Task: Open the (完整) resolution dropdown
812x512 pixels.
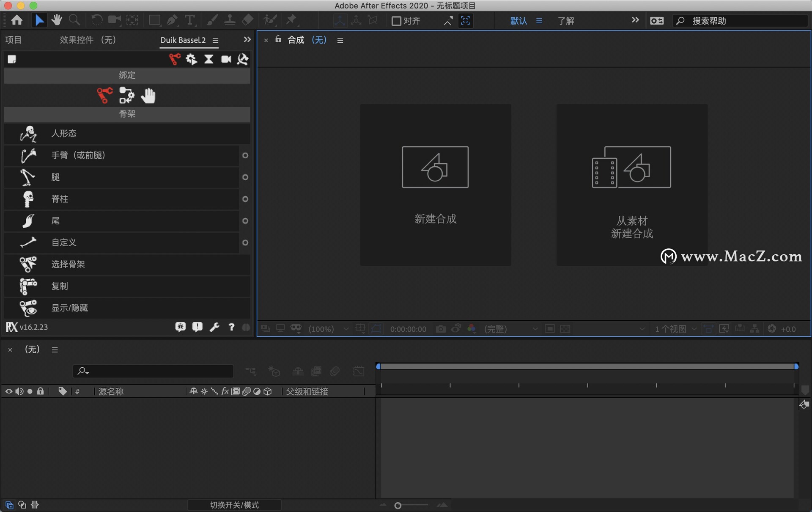Action: pyautogui.click(x=511, y=329)
